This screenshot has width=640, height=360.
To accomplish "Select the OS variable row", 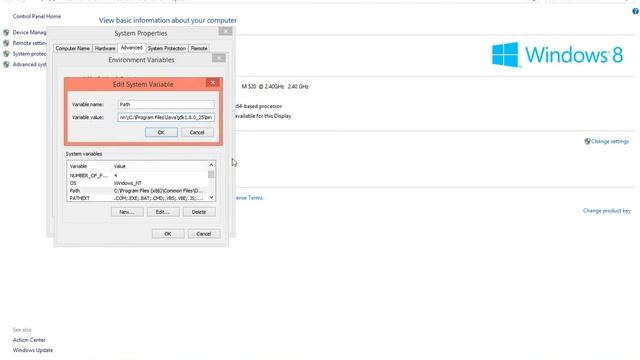I will pos(138,183).
